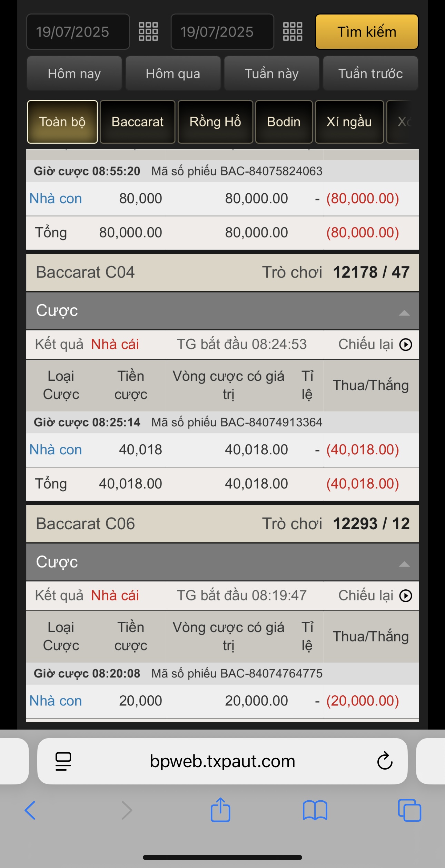
Task: Collapse the Cược section under Baccarat C06
Action: point(404,565)
